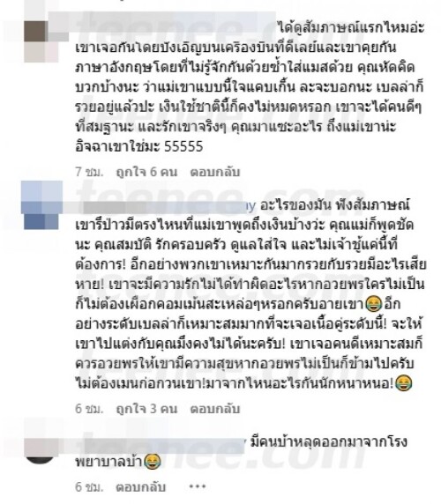Open the three-dot options on the last comment
Screen dimensions: 441x504
point(198,486)
